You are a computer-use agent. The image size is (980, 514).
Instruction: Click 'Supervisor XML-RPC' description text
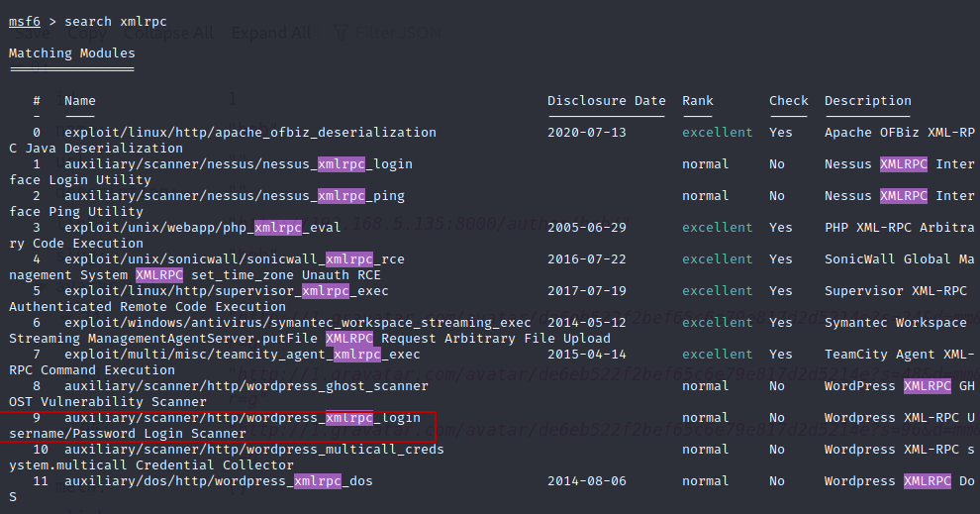click(896, 291)
